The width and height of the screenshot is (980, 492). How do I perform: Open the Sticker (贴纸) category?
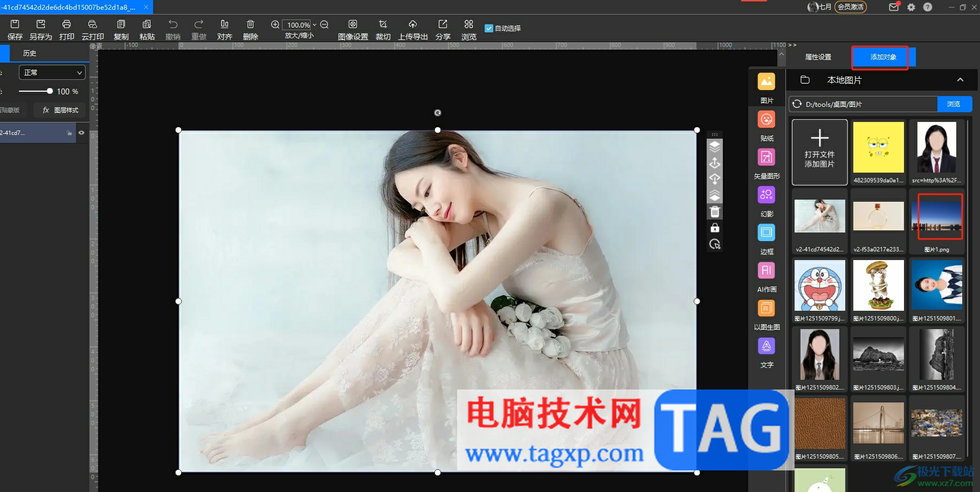pos(767,126)
